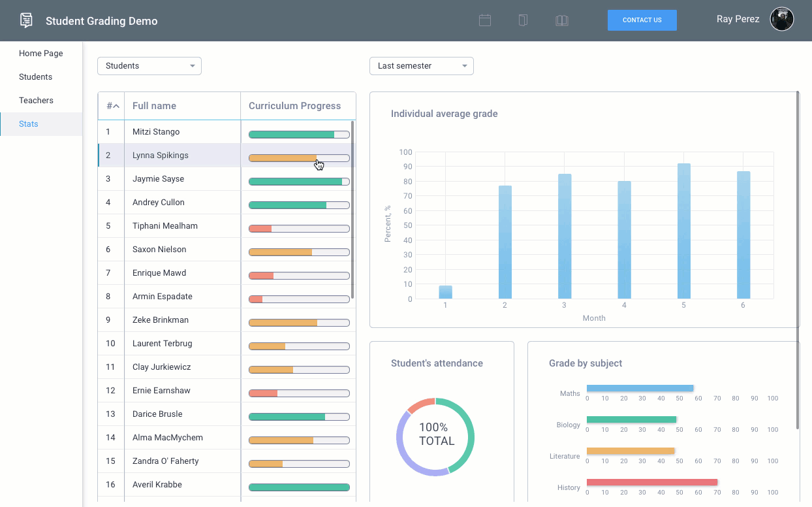Select the Maths bar in Grade by subject
812x507 pixels.
640,387
